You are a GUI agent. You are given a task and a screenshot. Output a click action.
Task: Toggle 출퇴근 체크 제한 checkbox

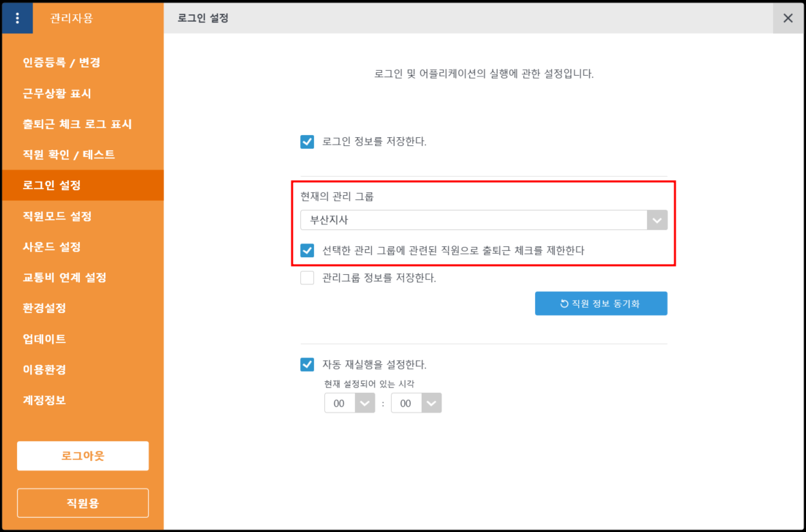[307, 250]
